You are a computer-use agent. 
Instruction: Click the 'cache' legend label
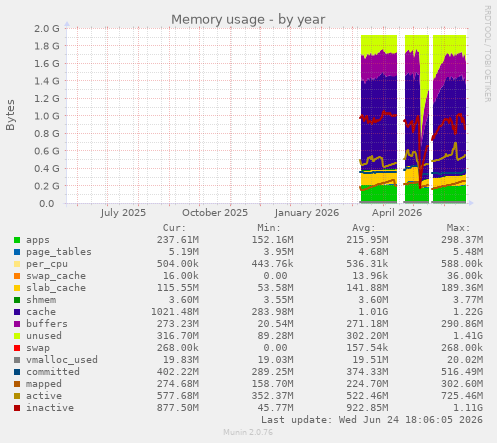[x=41, y=312]
